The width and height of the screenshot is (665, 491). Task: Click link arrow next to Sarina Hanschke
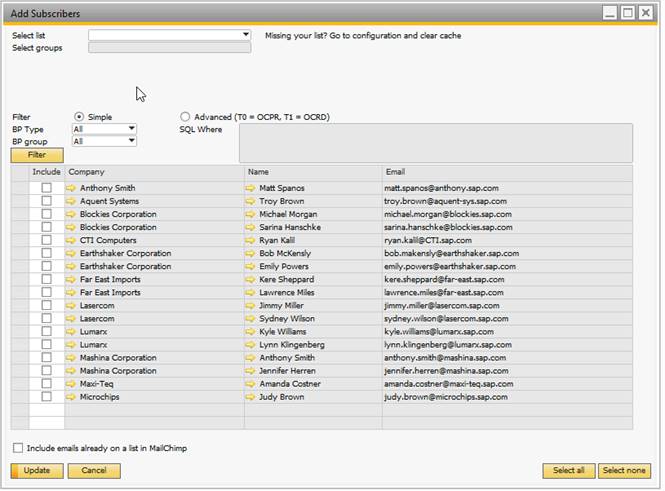[x=251, y=227]
